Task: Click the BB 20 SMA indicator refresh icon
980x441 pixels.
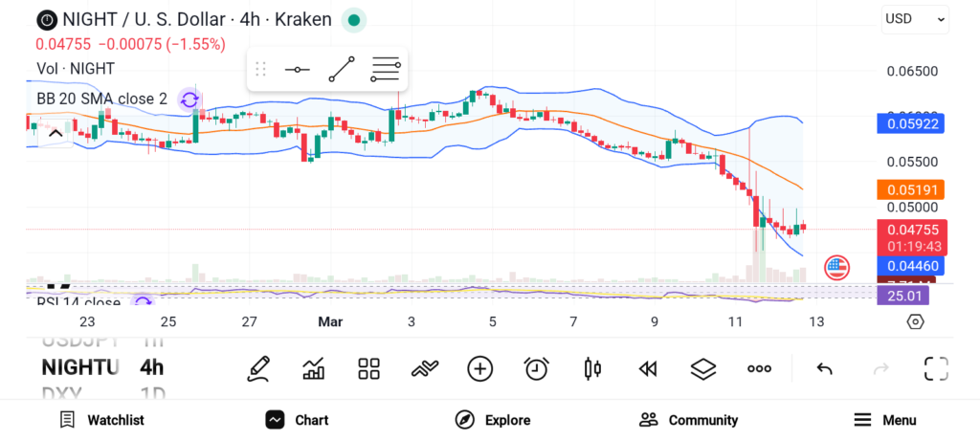Action: (x=189, y=99)
